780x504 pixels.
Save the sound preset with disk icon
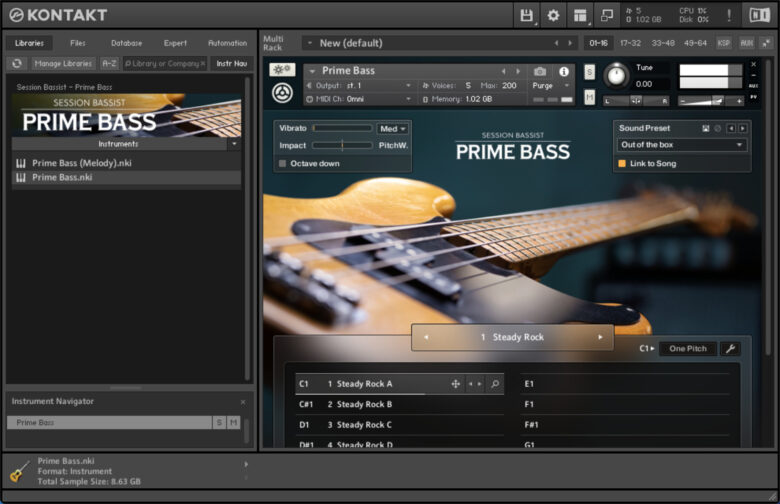point(705,129)
